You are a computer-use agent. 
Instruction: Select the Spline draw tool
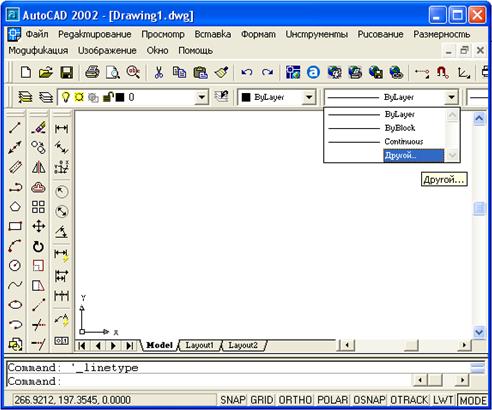point(15,285)
